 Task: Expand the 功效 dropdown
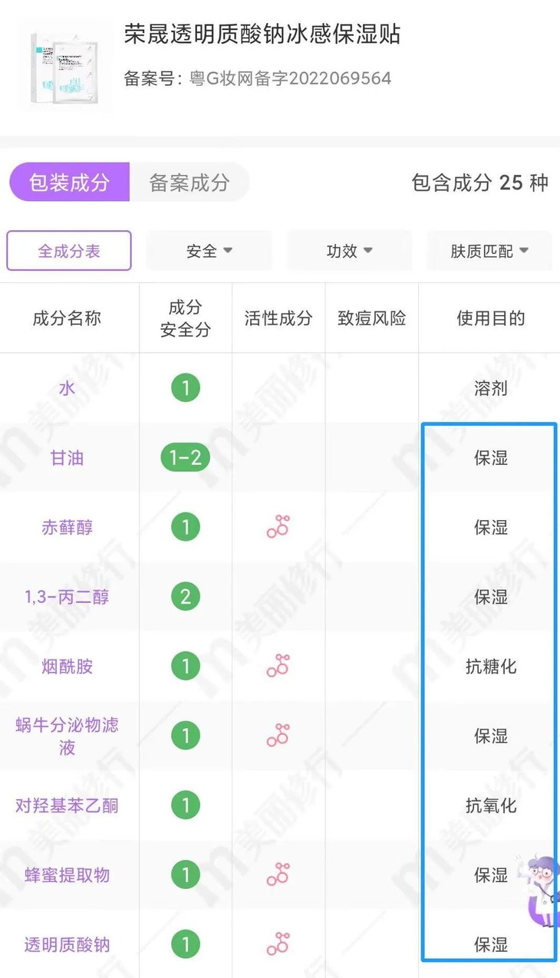tap(349, 250)
